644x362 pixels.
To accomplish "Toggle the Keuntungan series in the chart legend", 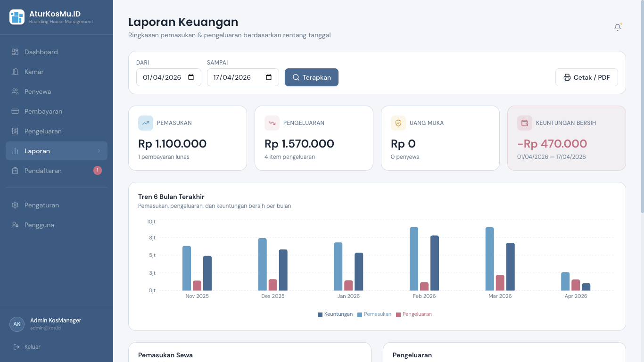I will point(335,314).
